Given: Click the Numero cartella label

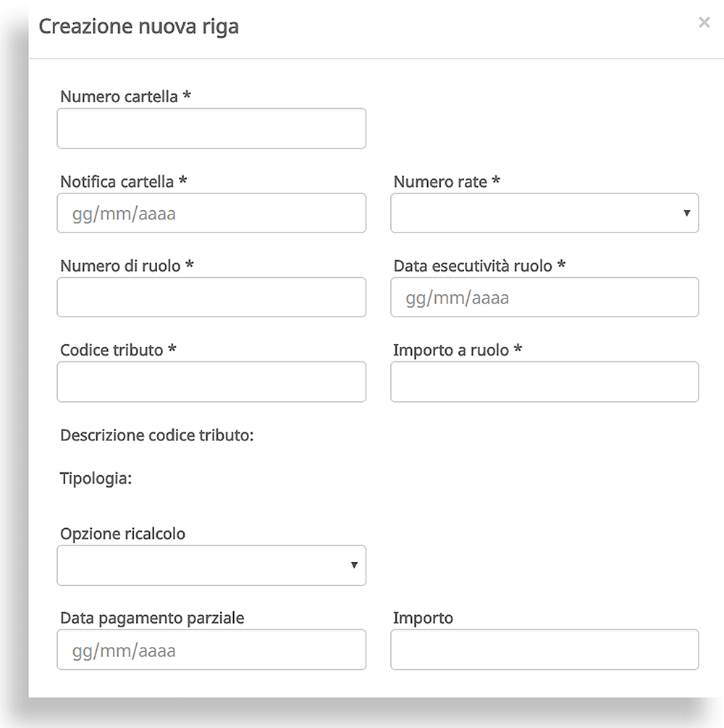Looking at the screenshot, I should [125, 96].
